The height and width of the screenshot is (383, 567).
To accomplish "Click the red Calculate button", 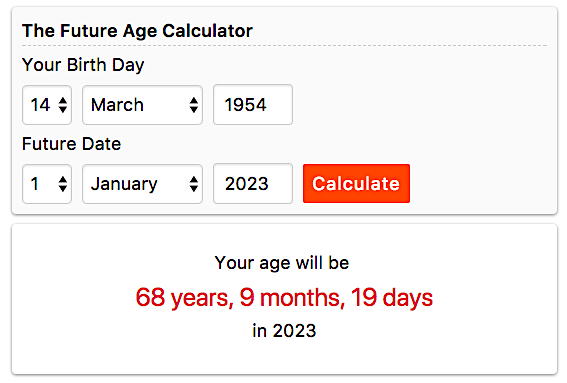I will coord(357,184).
